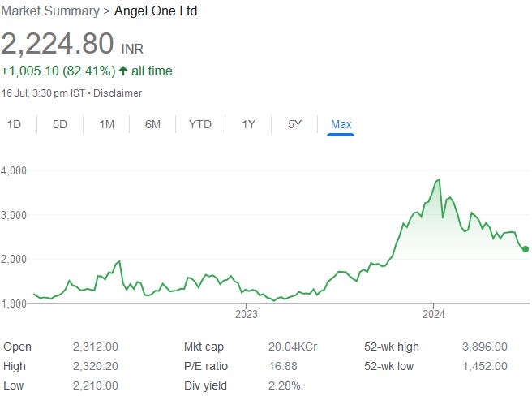532x396 pixels.
Task: Open the Disclaimer link
Action: [118, 93]
